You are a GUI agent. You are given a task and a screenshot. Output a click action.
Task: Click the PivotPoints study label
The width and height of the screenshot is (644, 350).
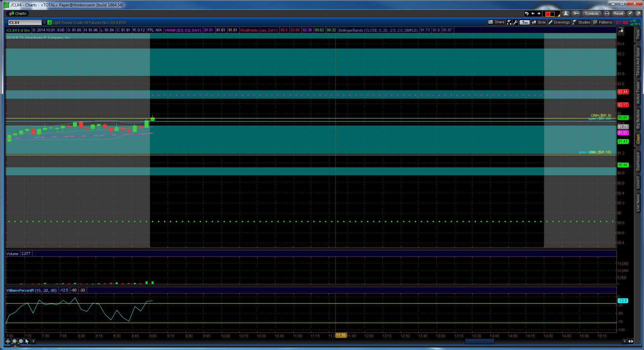[259, 30]
